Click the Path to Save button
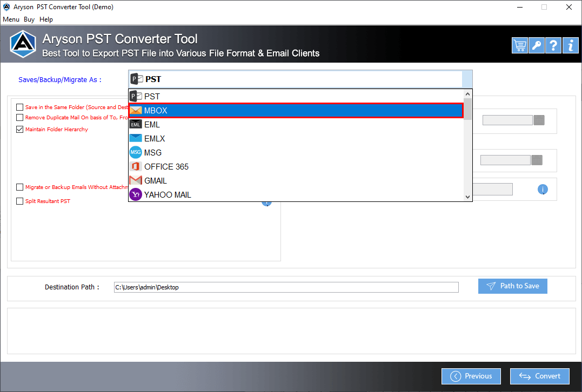Screen dimensions: 582x392 pyautogui.click(x=513, y=286)
